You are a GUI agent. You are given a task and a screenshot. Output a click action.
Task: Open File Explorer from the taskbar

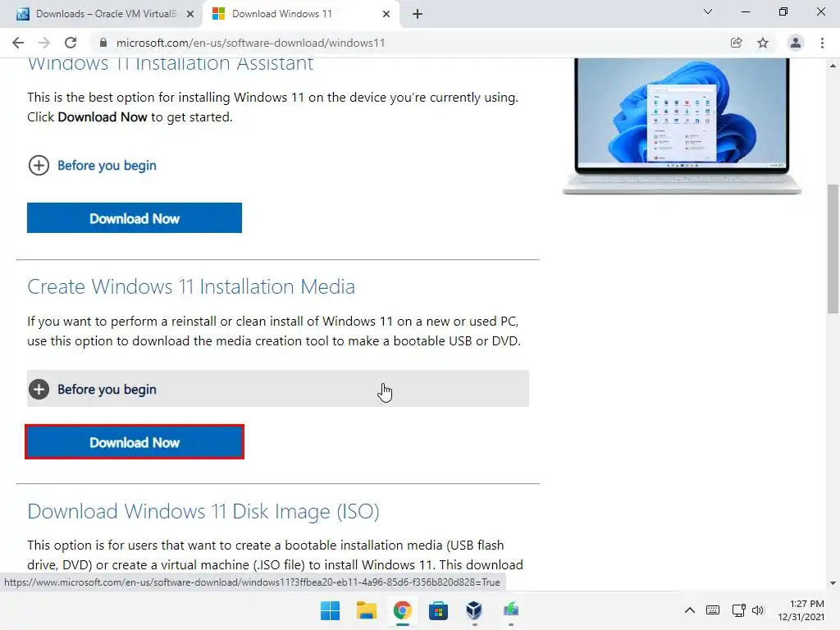pos(367,610)
